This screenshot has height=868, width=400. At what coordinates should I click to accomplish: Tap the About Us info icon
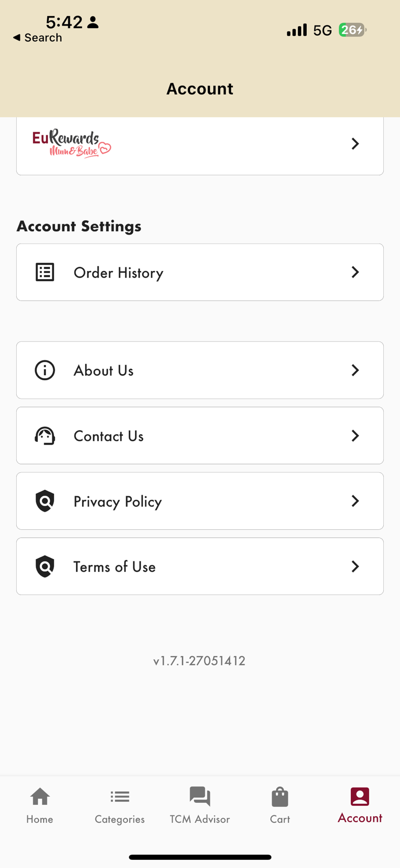click(45, 370)
